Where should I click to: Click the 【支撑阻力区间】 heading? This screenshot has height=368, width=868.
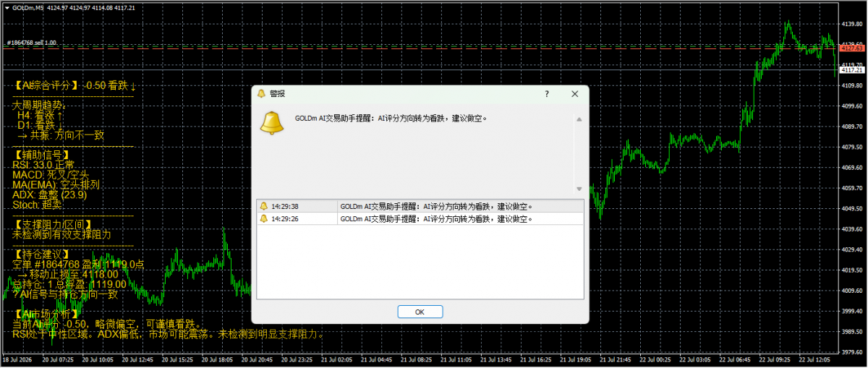(51, 225)
